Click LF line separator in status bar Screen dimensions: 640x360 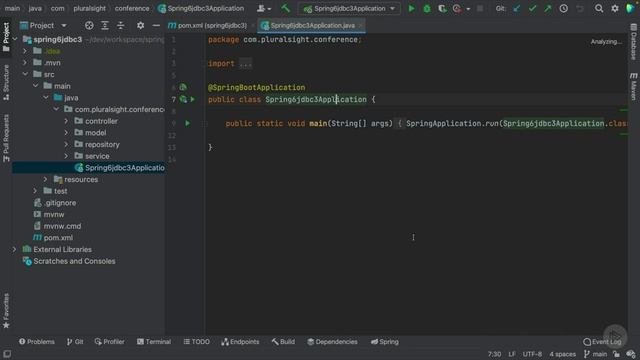512,354
